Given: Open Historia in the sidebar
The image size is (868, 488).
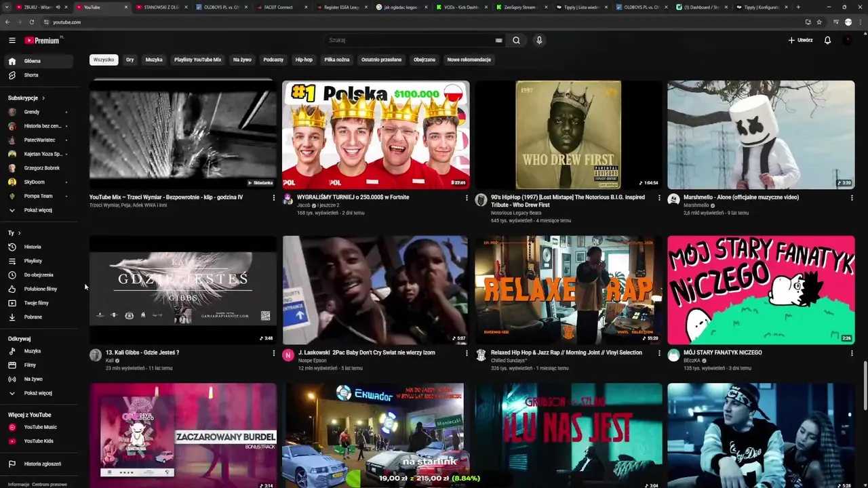Looking at the screenshot, I should click(x=38, y=247).
